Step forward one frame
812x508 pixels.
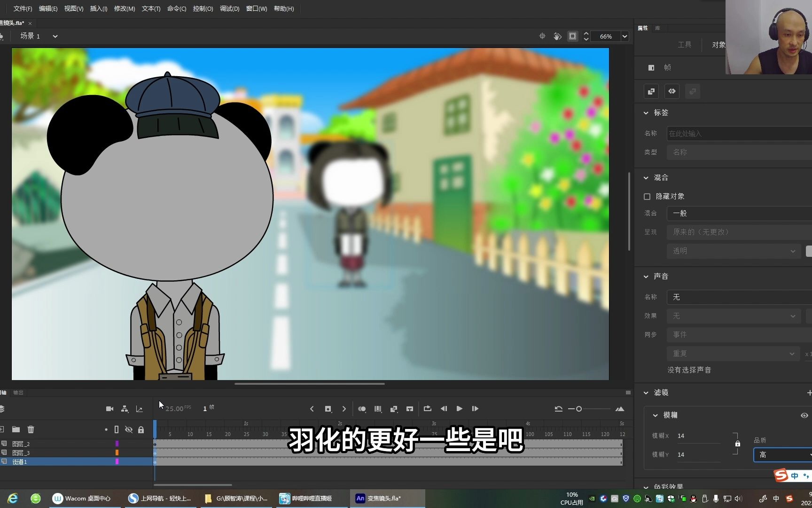click(475, 409)
